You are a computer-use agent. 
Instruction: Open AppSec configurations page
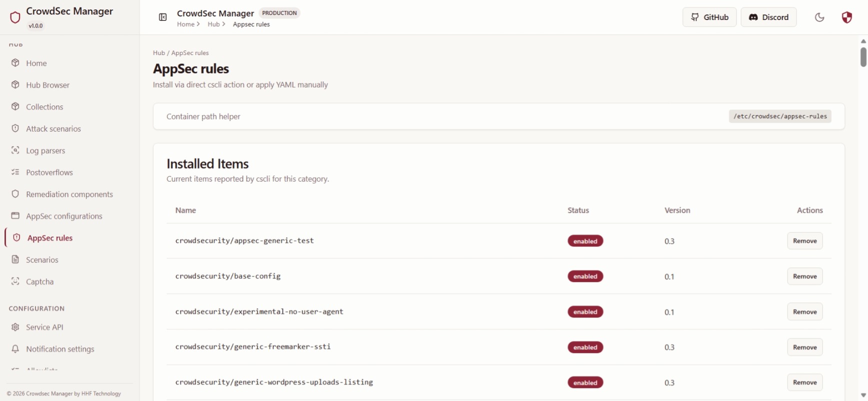70,216
